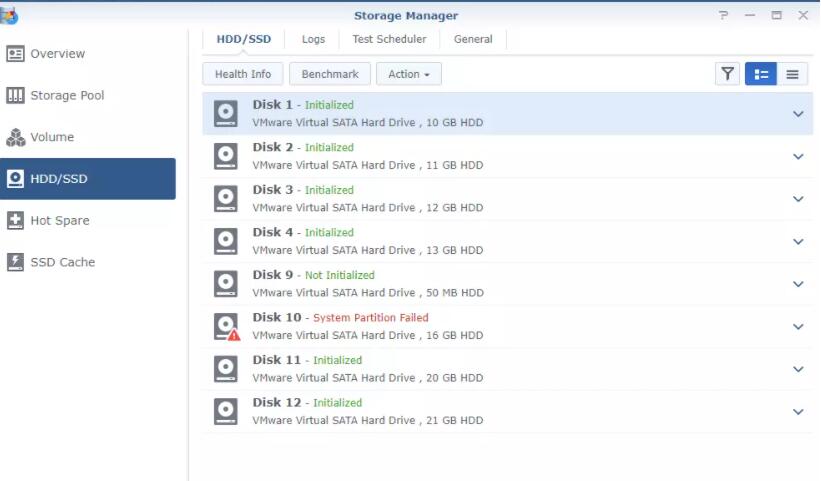Switch to the Logs tab
The image size is (821, 481).
[x=313, y=39]
